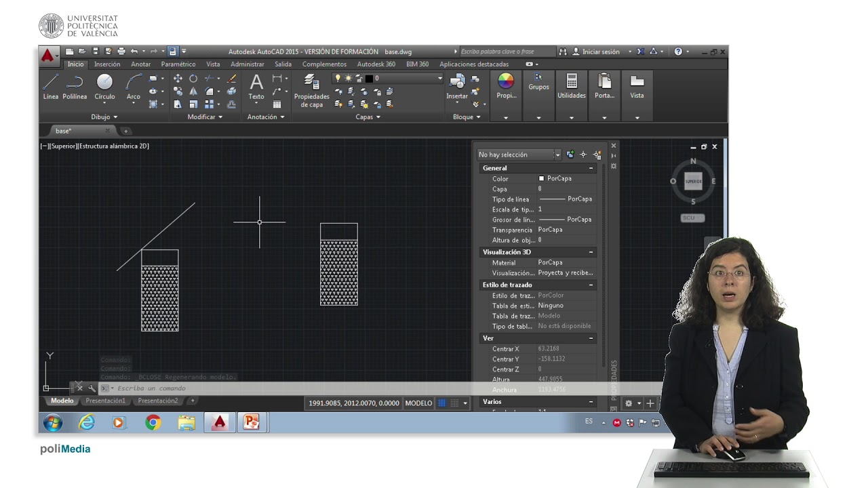Click the Plot (print) icon
868x488 pixels.
tap(121, 52)
